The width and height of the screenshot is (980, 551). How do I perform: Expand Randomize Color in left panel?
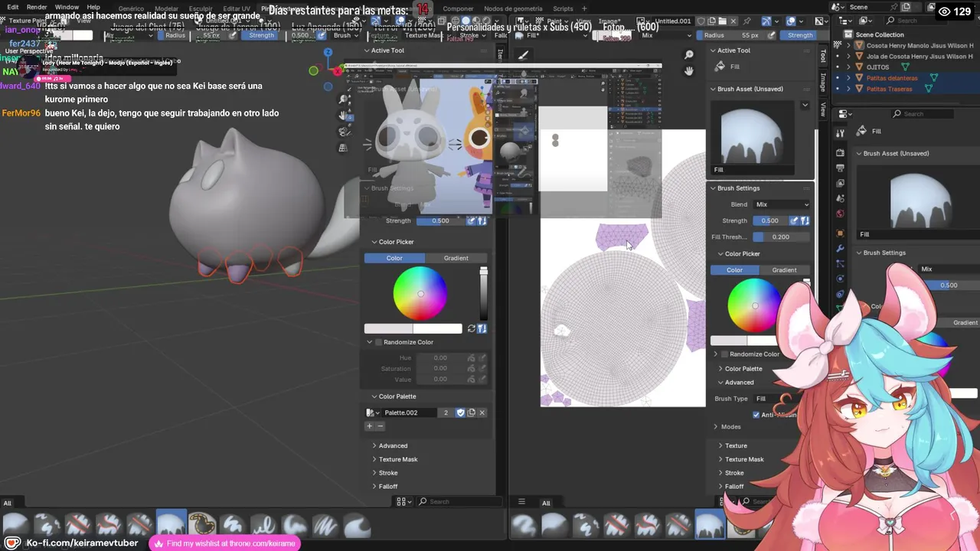coord(369,342)
